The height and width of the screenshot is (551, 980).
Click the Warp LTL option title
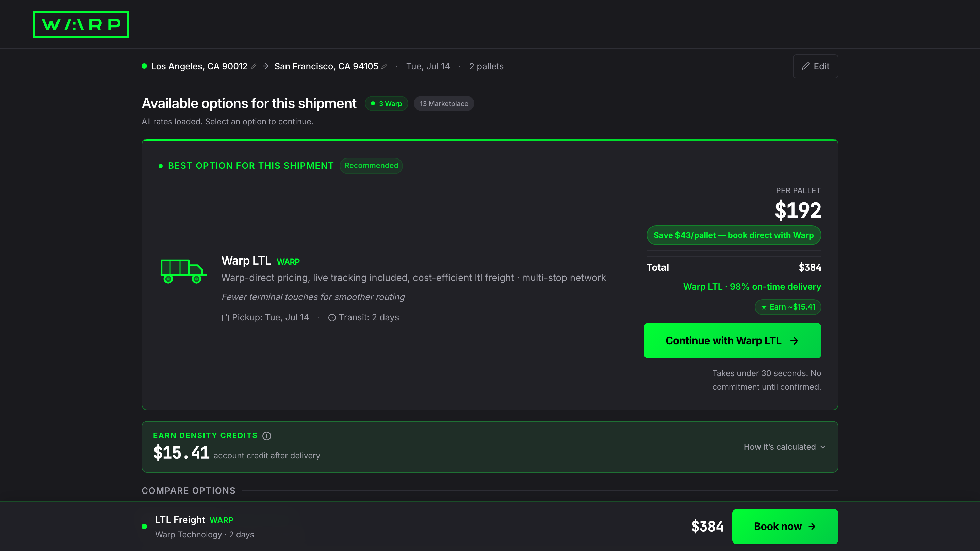[x=246, y=261]
